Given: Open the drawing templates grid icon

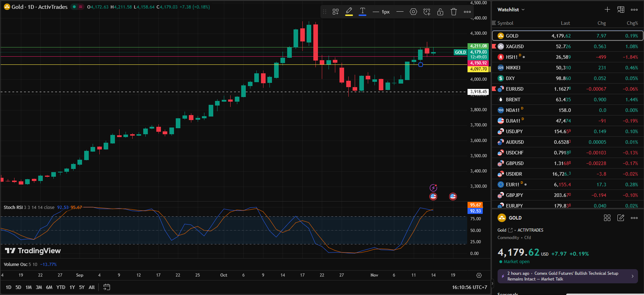Looking at the screenshot, I should (336, 12).
